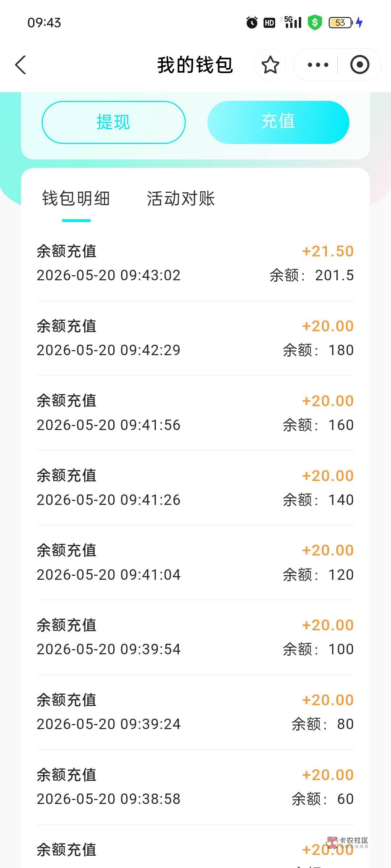Open the recharge entry at 09:41:26

(x=195, y=488)
